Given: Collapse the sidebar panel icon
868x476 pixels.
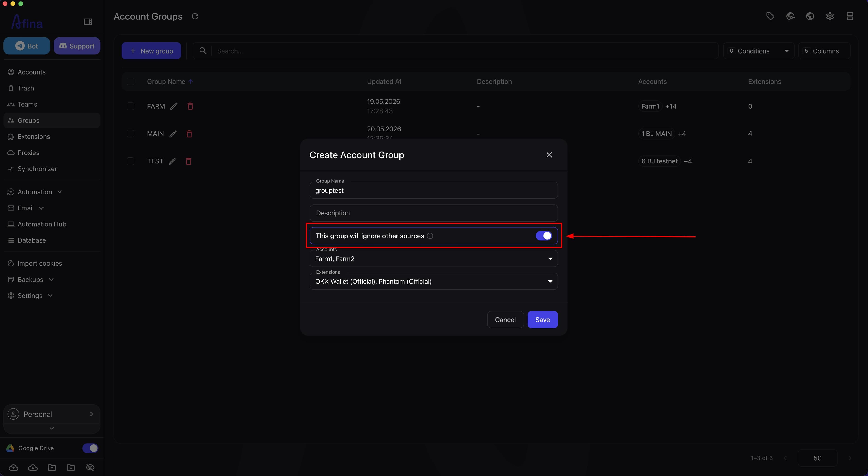Looking at the screenshot, I should pyautogui.click(x=88, y=21).
